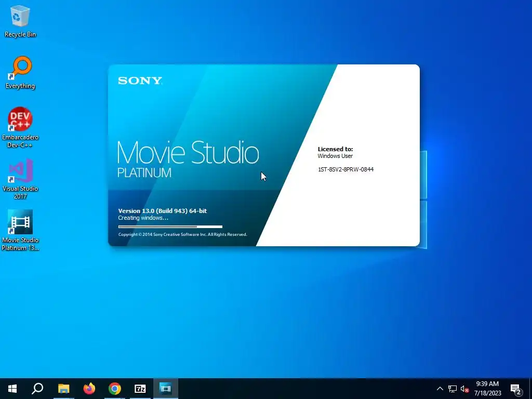This screenshot has height=399, width=532.
Task: Open the taskbar search magnifier
Action: [37, 389]
